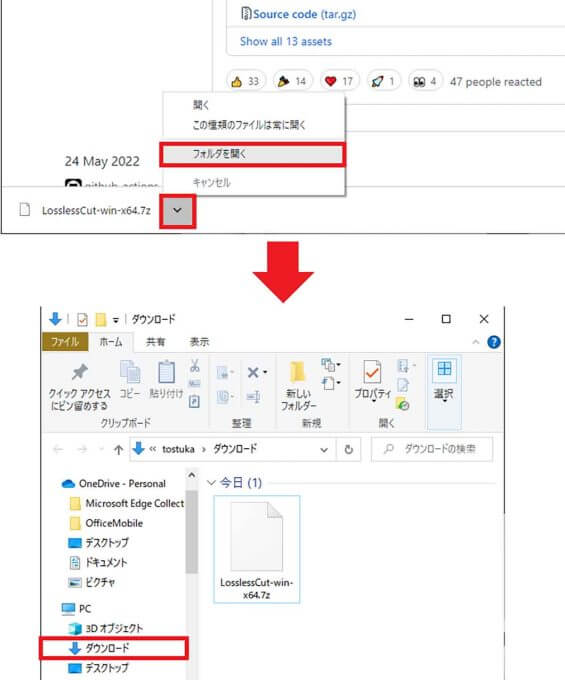This screenshot has height=680, width=565.
Task: Click the open icon in 開く group
Action: click(405, 366)
